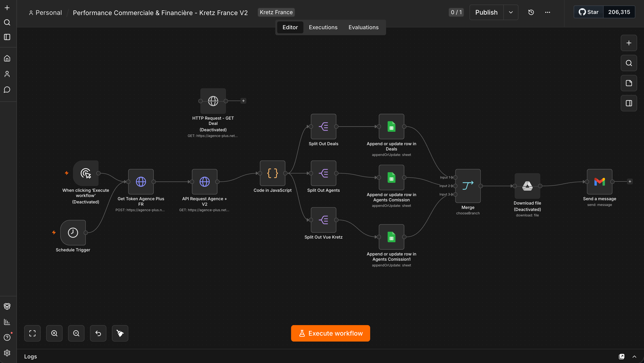Open the Personal user icon in the sidebar

click(x=7, y=74)
